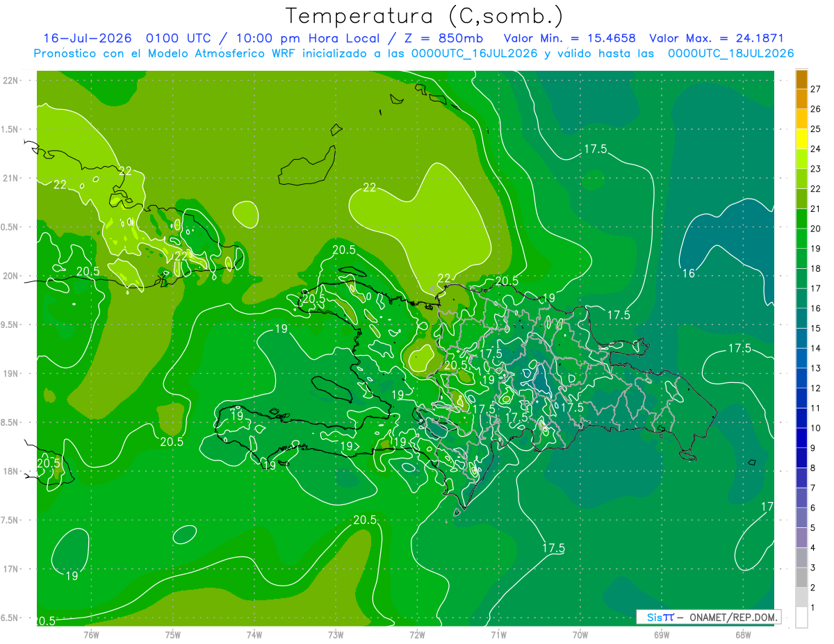Click the "17" contour label near the map's right edge
The height and width of the screenshot is (644, 834).
coord(767,507)
